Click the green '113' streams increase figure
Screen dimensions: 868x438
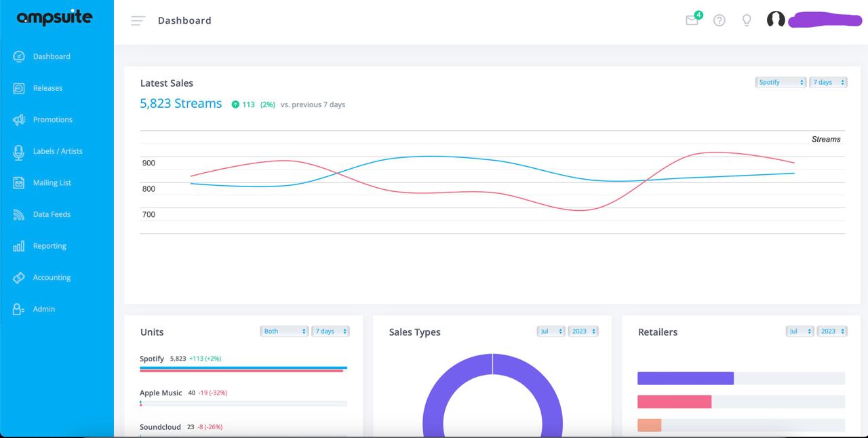click(248, 104)
